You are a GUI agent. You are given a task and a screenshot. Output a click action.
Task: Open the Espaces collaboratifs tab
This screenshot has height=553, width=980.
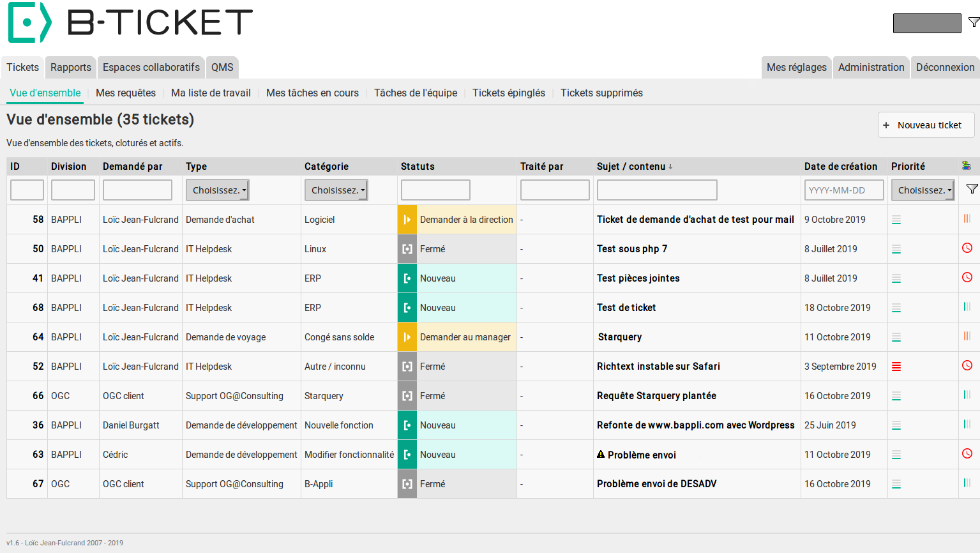151,67
